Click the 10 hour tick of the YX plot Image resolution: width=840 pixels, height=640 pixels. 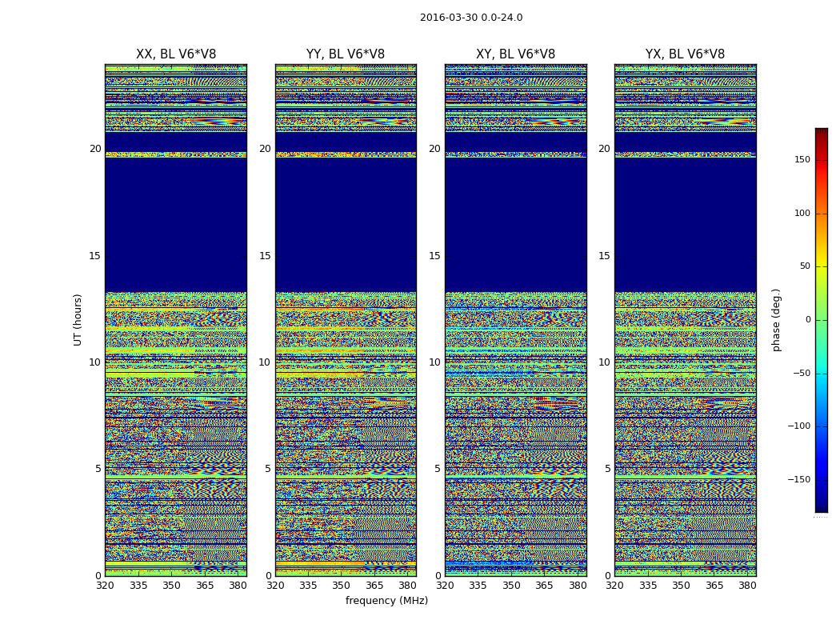click(x=604, y=362)
